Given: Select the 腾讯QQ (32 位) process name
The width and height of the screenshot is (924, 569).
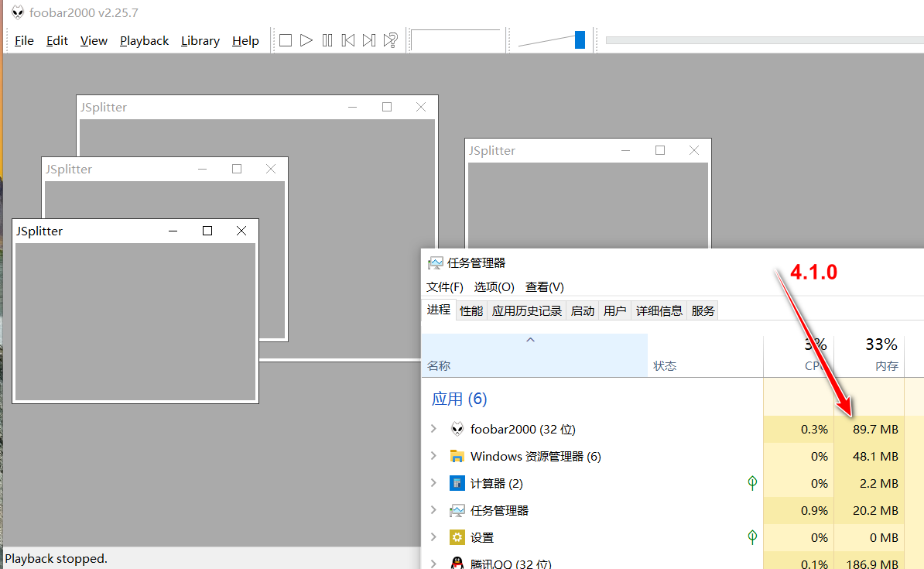Looking at the screenshot, I should point(511,564).
